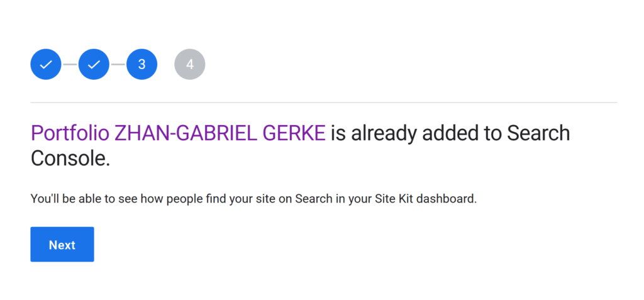Click the blank gap between steps 3 and 4
Viewport: 644px width, 300px height.
(166, 64)
